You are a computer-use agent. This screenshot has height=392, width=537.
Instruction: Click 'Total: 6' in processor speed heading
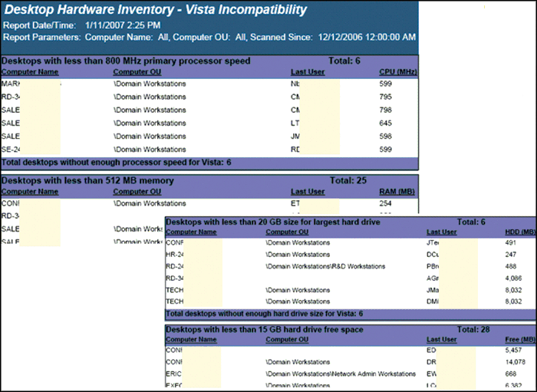click(x=344, y=61)
